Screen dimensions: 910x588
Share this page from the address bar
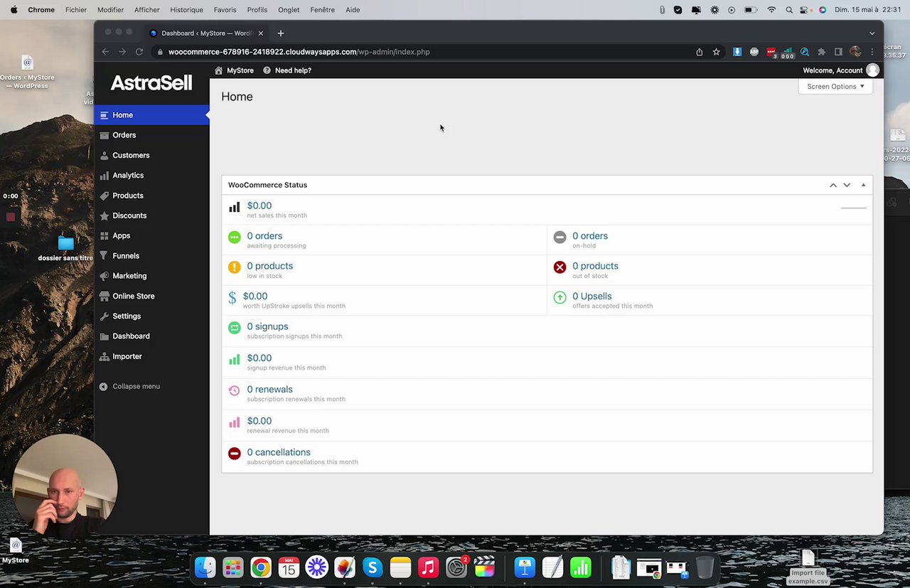click(x=700, y=52)
